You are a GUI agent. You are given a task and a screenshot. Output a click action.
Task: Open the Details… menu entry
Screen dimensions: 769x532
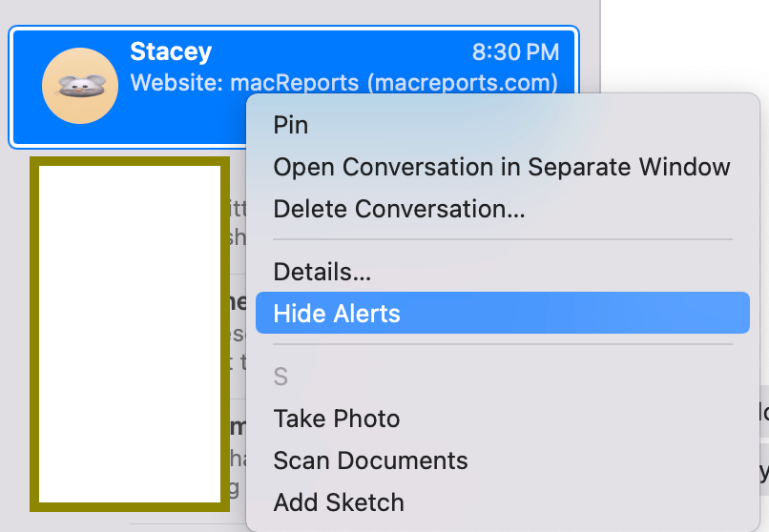[x=322, y=272]
